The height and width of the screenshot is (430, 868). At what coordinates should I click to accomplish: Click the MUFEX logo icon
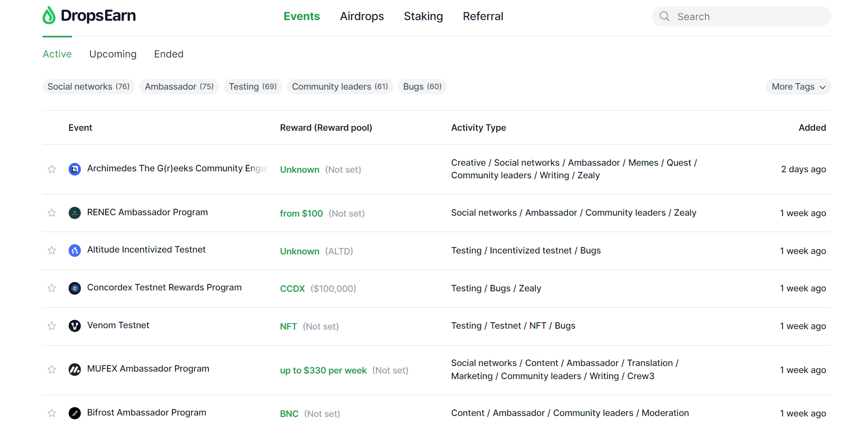(x=75, y=370)
